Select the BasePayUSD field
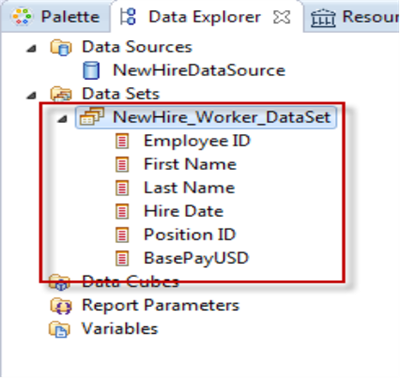This screenshot has width=400, height=378. (x=196, y=258)
